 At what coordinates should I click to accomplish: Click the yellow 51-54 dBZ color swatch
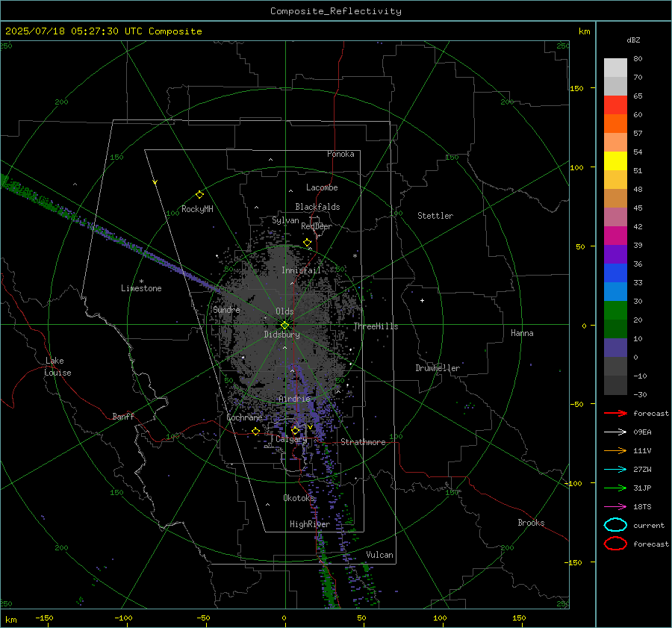point(615,161)
